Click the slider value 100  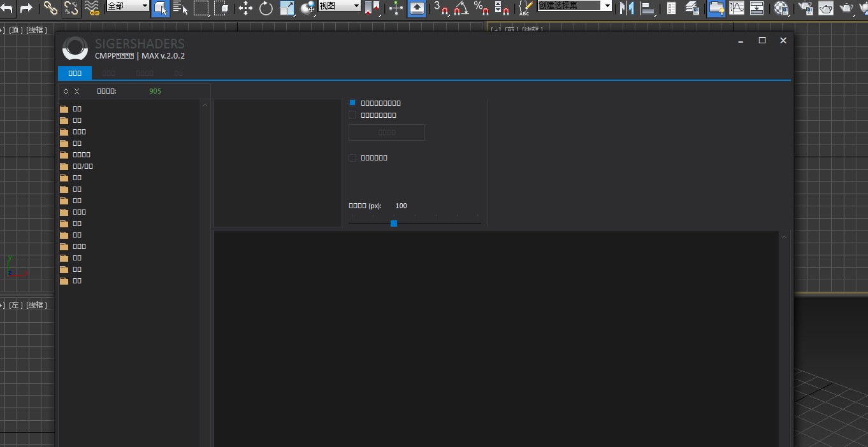401,206
